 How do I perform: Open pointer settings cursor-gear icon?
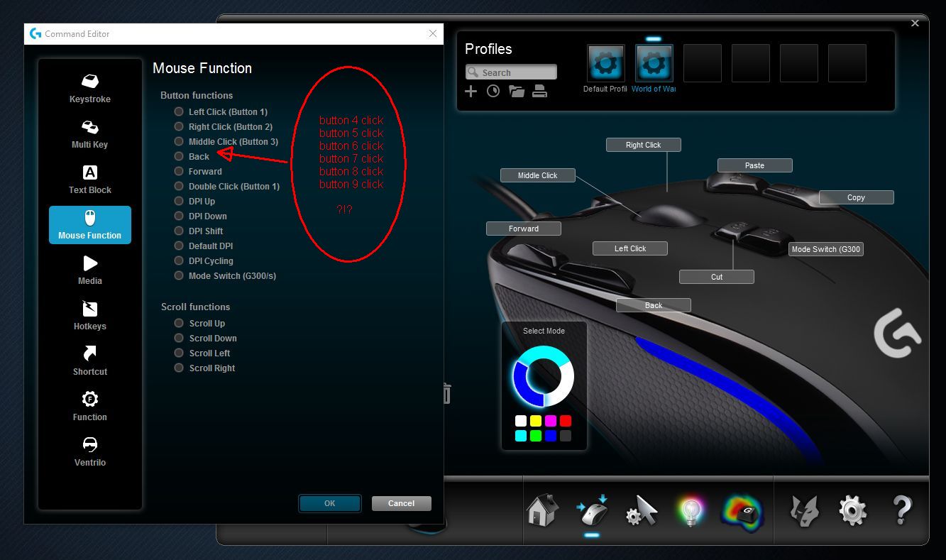click(642, 510)
